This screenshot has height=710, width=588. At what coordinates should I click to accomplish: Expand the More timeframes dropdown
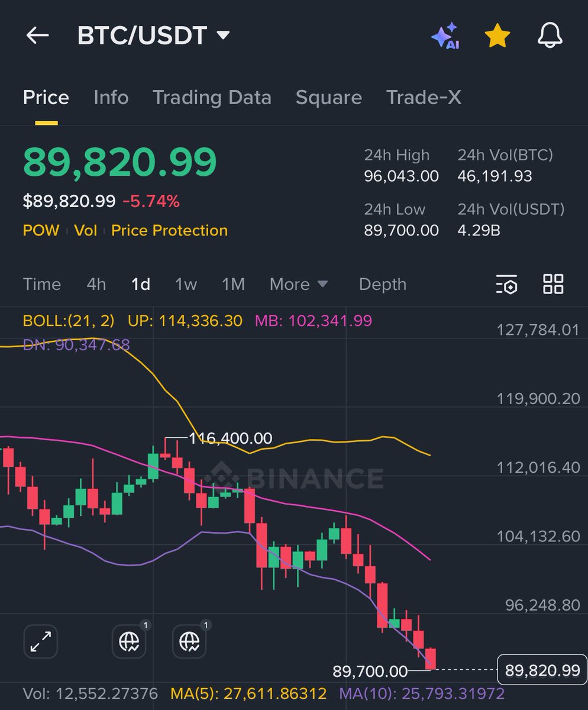click(x=299, y=285)
